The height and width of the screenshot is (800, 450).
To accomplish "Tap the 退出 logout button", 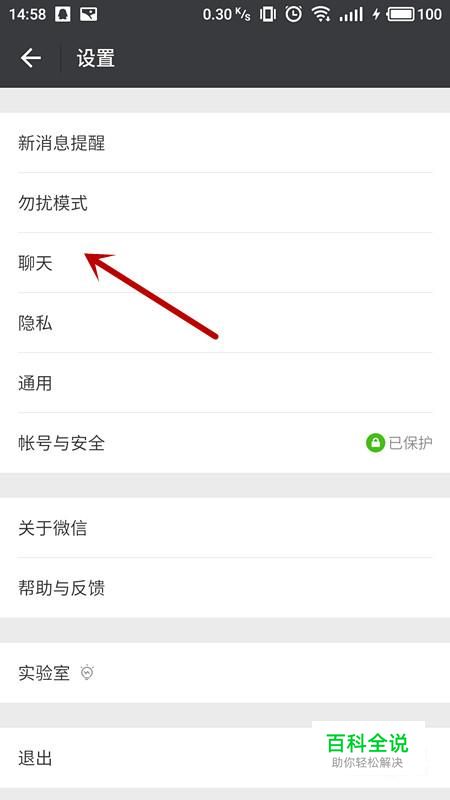I will (x=225, y=758).
